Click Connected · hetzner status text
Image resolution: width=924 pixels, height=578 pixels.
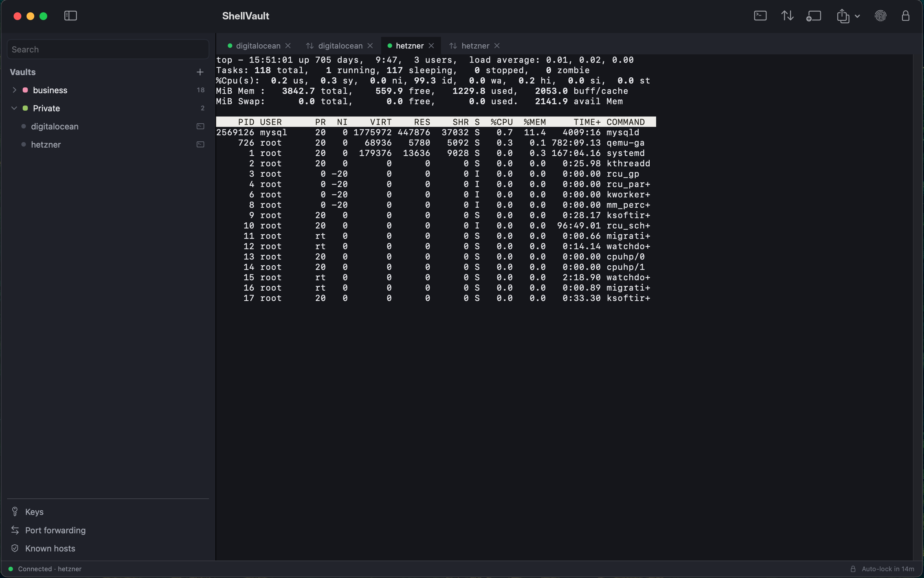click(x=50, y=569)
